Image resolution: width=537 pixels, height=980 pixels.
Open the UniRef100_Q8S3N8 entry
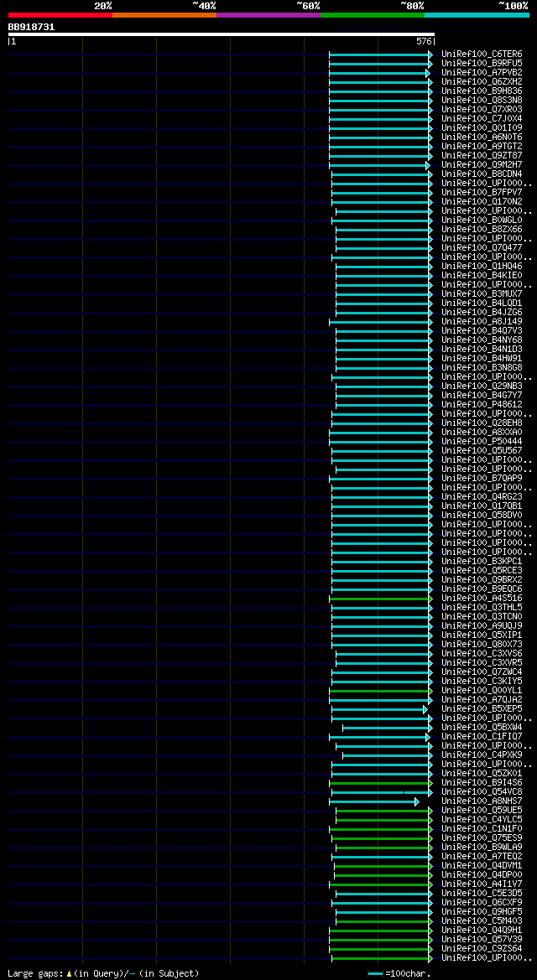tap(482, 101)
